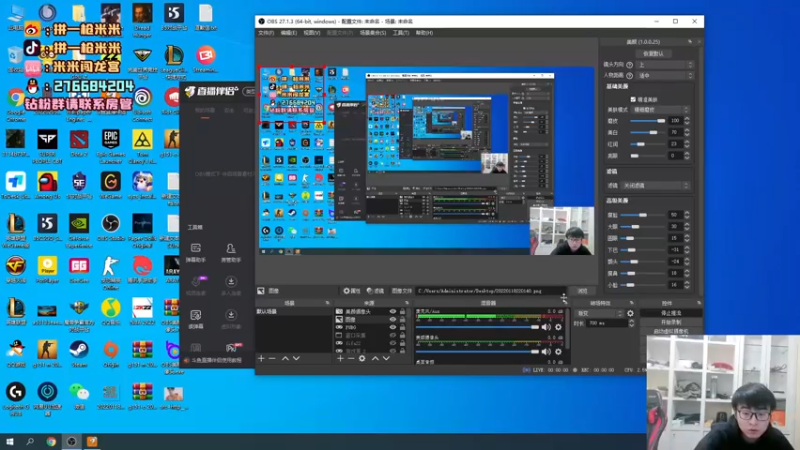
Task: Open Among Us desktop shortcut
Action: [47, 185]
